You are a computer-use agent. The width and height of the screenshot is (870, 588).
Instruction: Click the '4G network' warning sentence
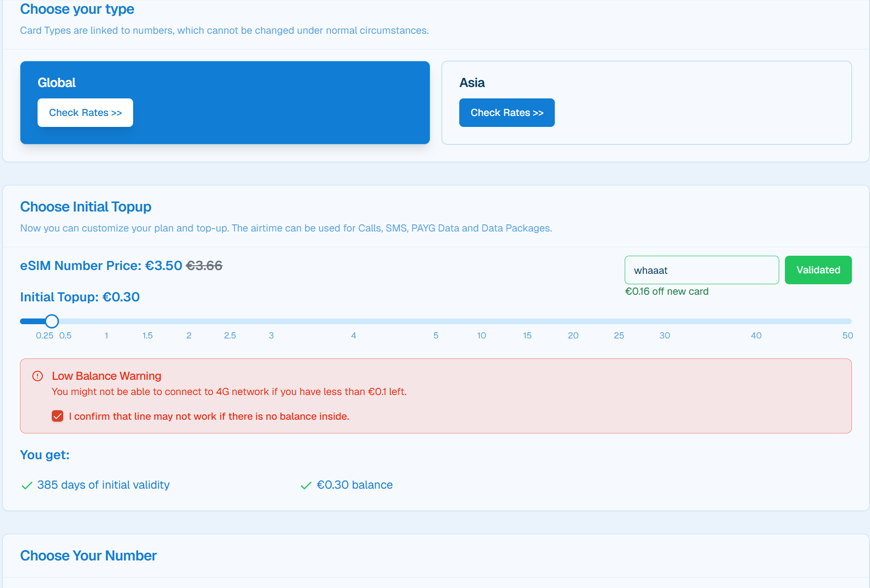229,392
